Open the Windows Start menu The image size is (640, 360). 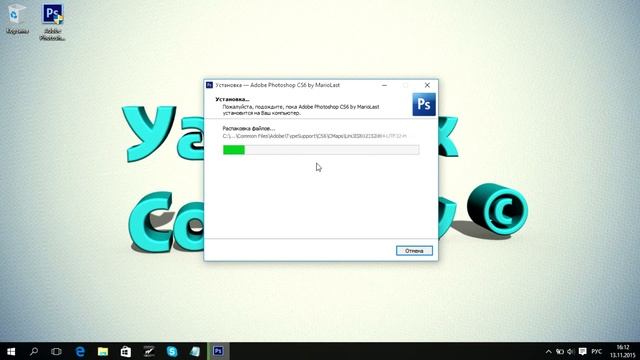tap(11, 351)
